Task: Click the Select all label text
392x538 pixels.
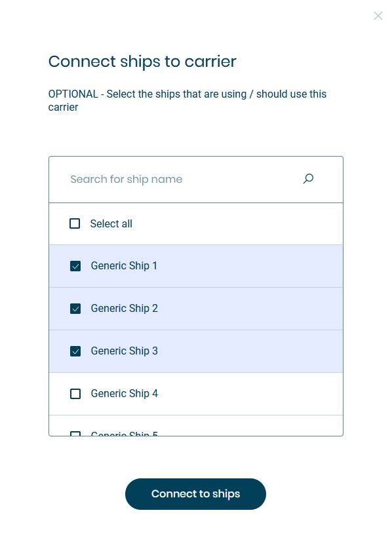Action: pyautogui.click(x=111, y=223)
